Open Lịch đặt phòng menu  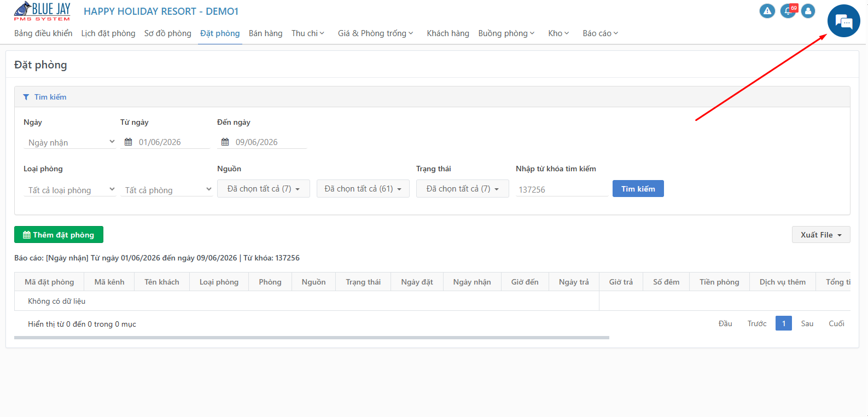pos(108,33)
